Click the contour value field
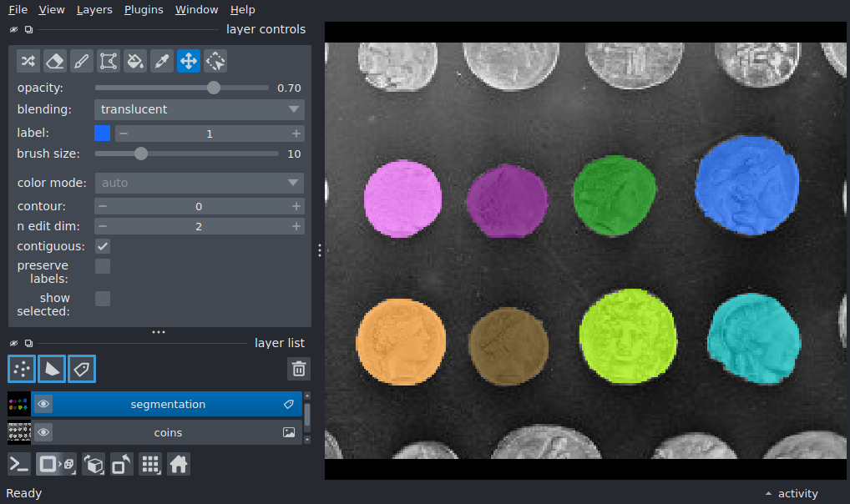 (x=199, y=206)
